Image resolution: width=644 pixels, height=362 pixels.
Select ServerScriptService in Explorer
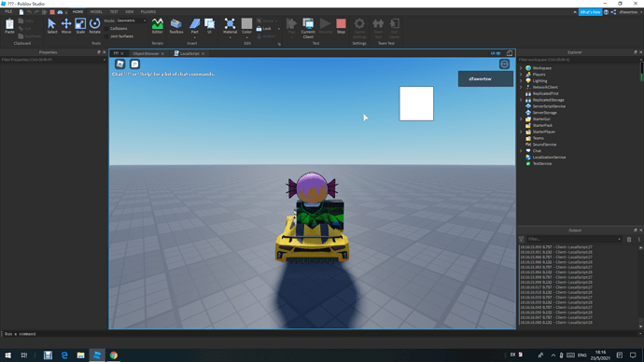coord(549,106)
